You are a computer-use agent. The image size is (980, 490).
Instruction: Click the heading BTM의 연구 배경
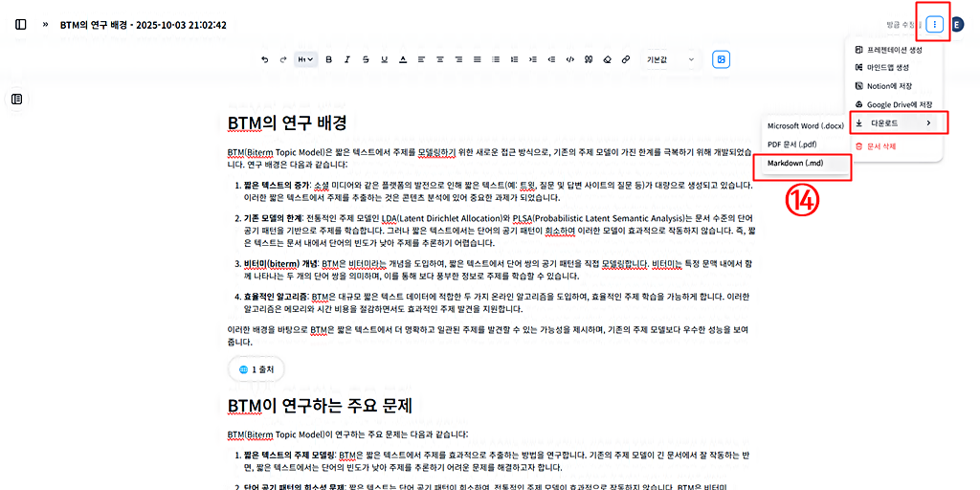287,123
